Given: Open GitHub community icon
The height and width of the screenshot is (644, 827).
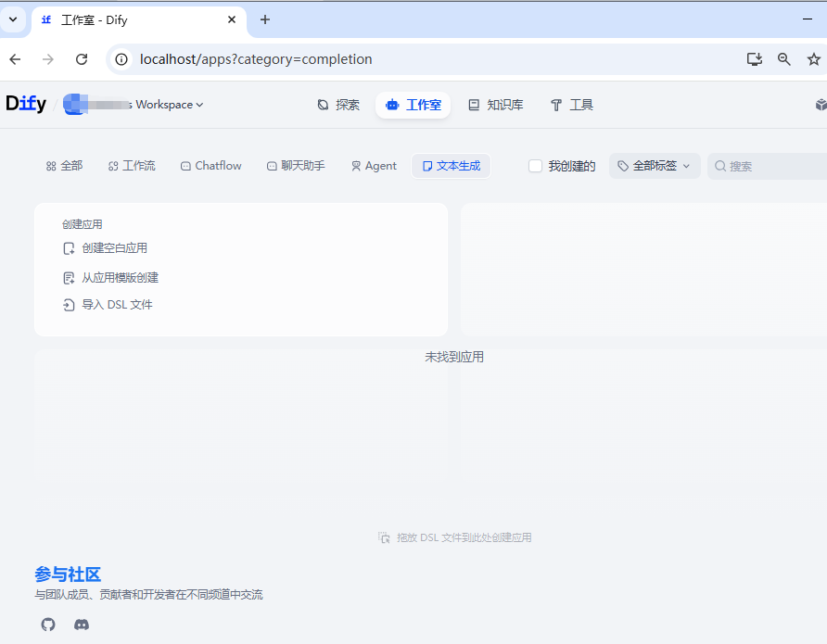Looking at the screenshot, I should coord(48,625).
